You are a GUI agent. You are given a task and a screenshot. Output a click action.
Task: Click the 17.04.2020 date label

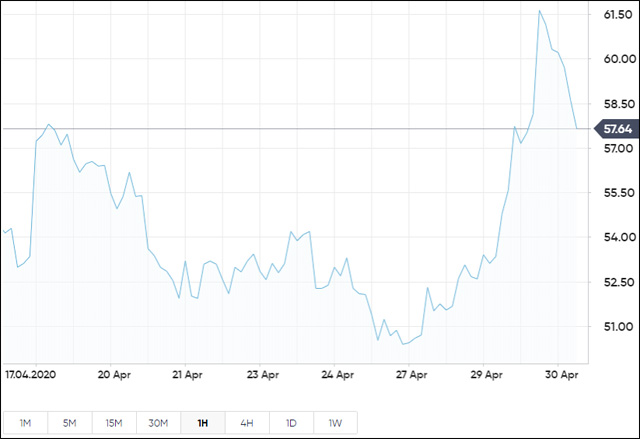(31, 376)
